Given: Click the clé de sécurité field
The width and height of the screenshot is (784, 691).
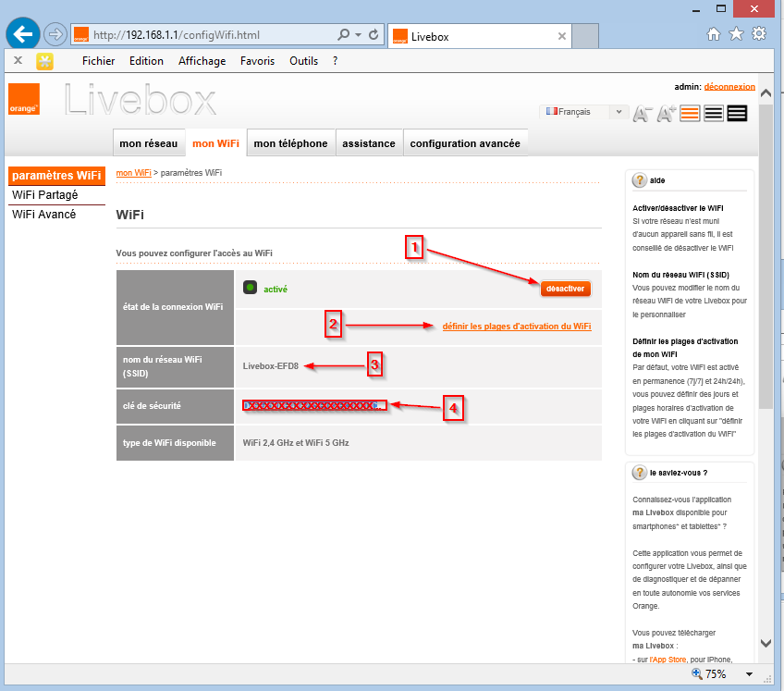Looking at the screenshot, I should (314, 405).
